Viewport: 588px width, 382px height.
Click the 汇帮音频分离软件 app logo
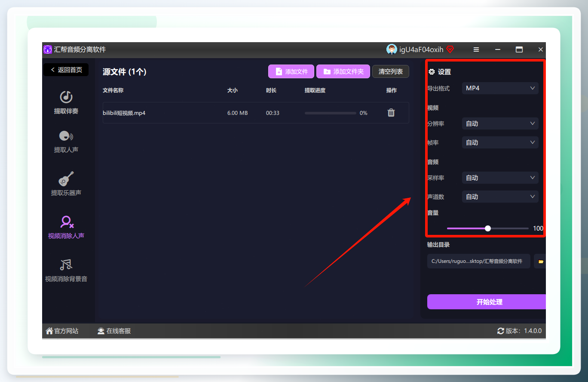click(47, 49)
